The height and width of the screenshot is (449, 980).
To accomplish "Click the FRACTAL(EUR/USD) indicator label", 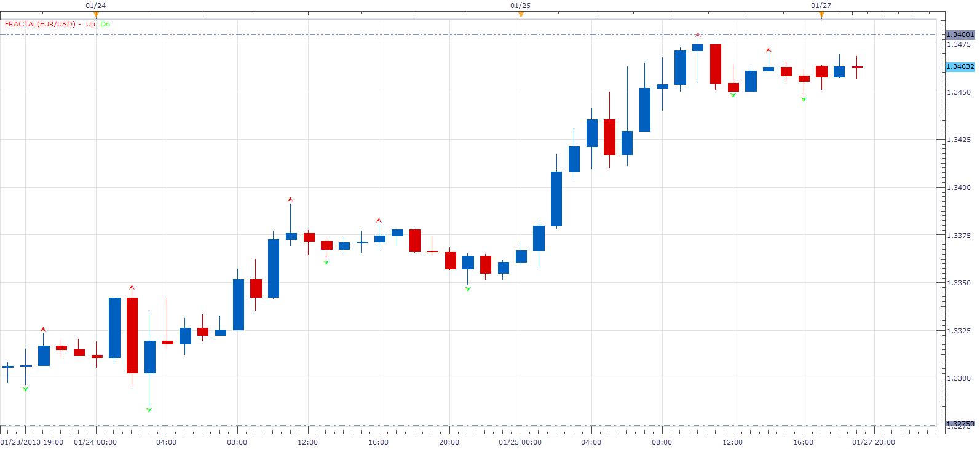I will (x=40, y=24).
